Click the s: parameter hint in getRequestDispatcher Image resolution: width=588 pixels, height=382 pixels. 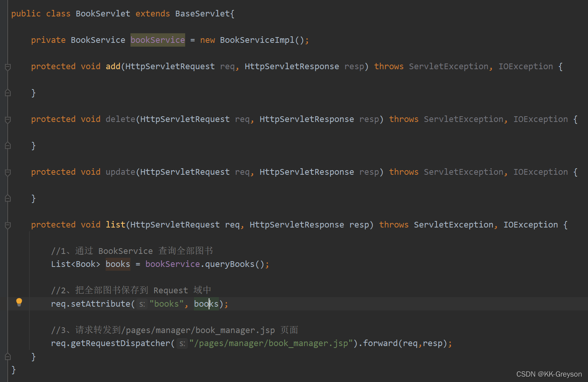coord(182,343)
